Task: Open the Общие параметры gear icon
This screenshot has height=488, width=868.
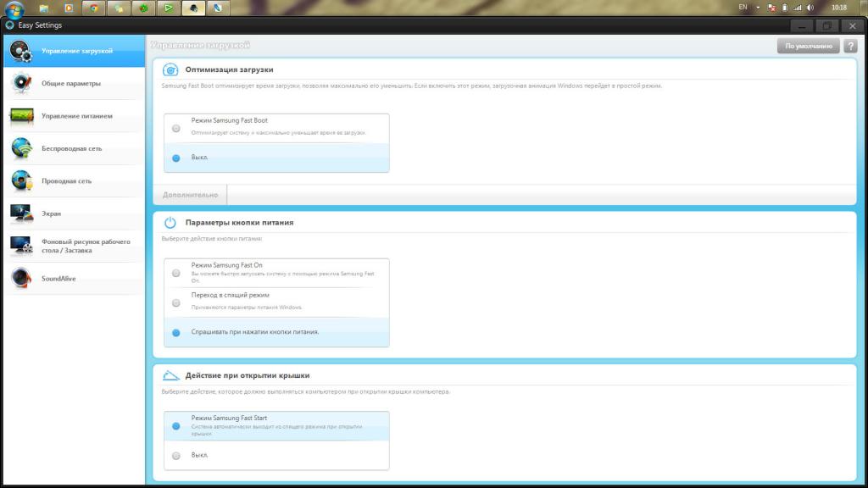Action: pyautogui.click(x=21, y=83)
